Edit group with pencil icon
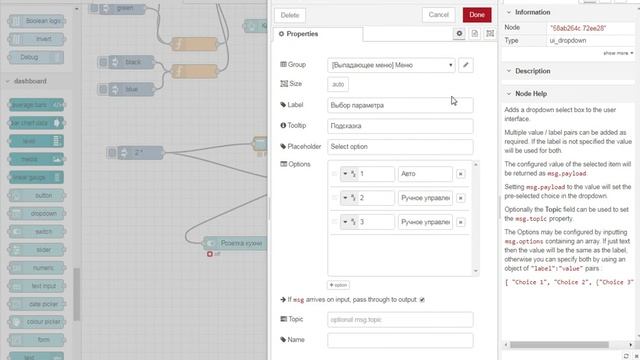This screenshot has width=640, height=360. pyautogui.click(x=466, y=65)
